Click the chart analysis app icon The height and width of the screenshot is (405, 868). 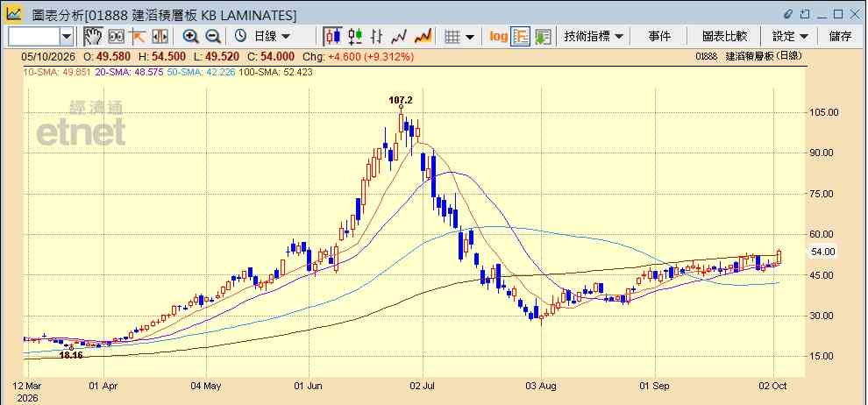(x=14, y=13)
